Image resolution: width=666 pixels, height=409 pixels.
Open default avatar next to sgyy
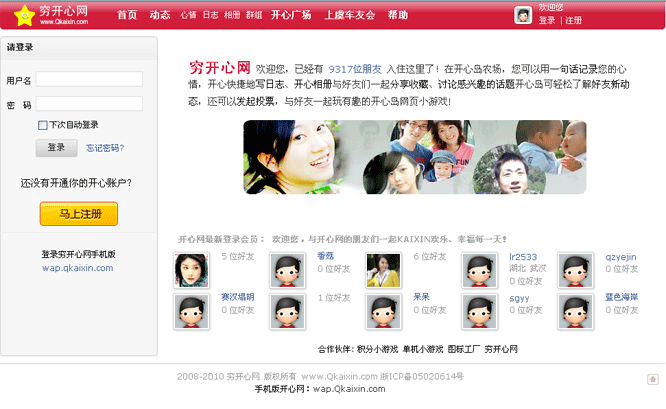click(x=480, y=312)
